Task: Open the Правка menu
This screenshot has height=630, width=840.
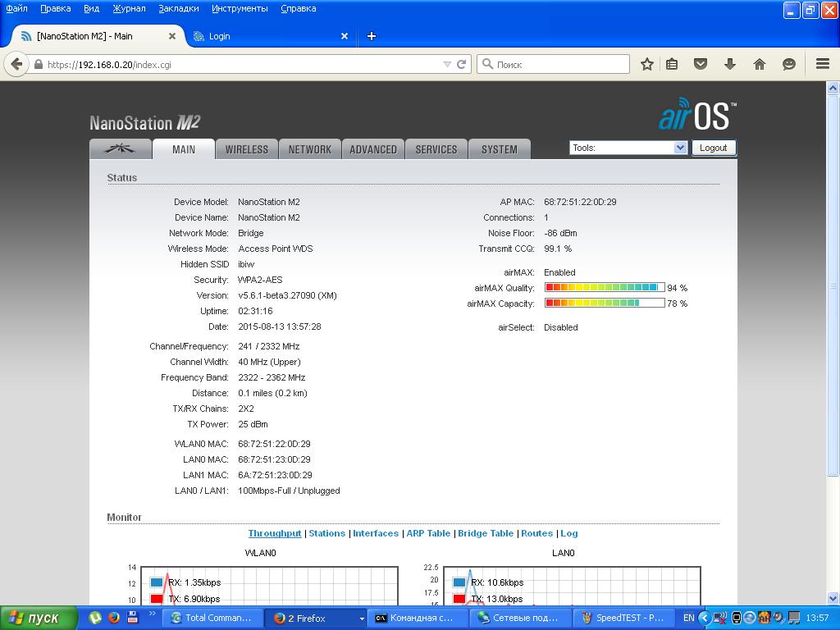Action: tap(55, 8)
